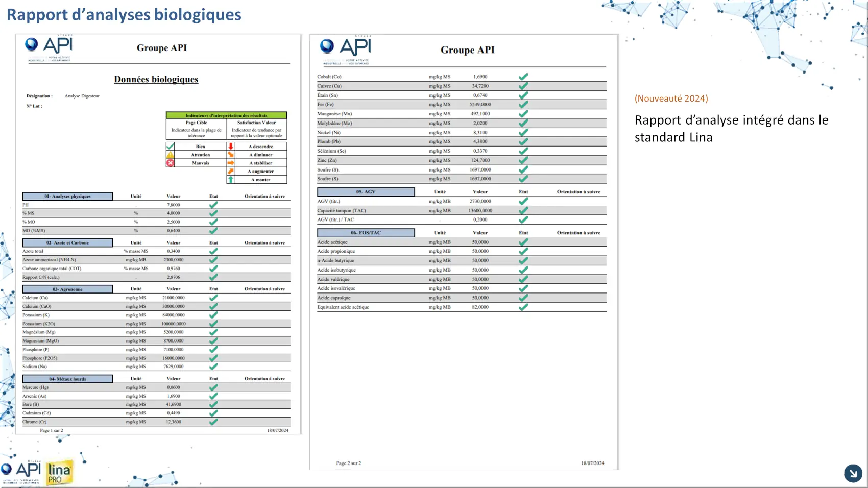Viewport: 868px width, 488px height.
Task: Click the Groupe API title on page 2
Action: [x=468, y=50]
